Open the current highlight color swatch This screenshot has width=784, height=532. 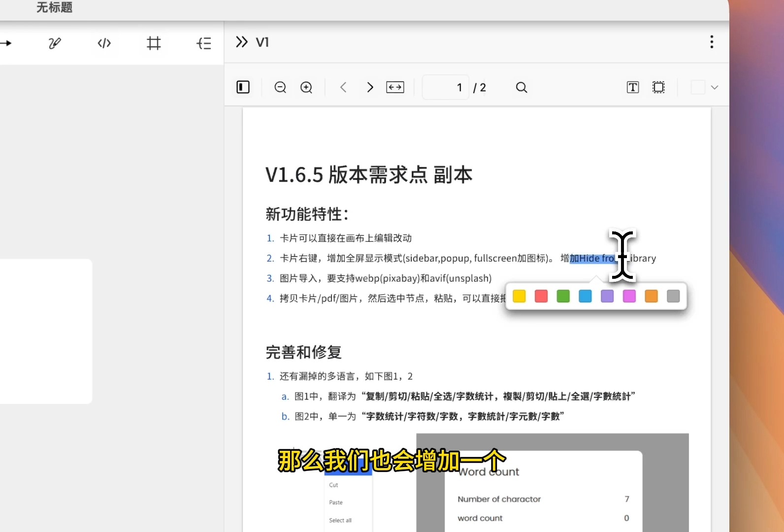click(x=698, y=87)
